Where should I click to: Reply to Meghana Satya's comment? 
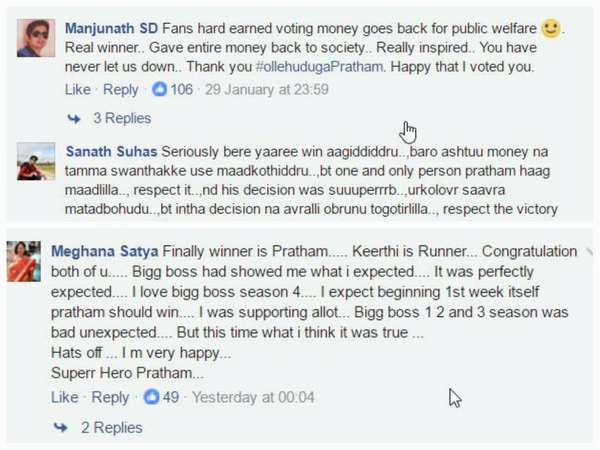tap(110, 397)
